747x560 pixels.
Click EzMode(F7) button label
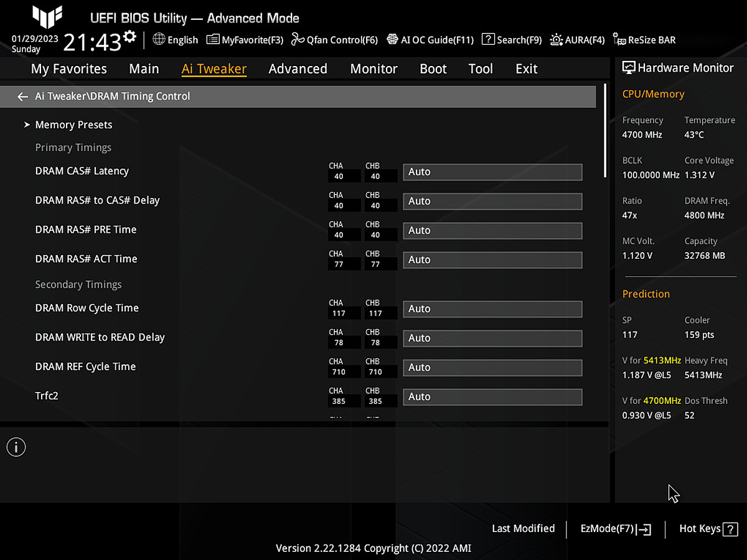pyautogui.click(x=607, y=528)
